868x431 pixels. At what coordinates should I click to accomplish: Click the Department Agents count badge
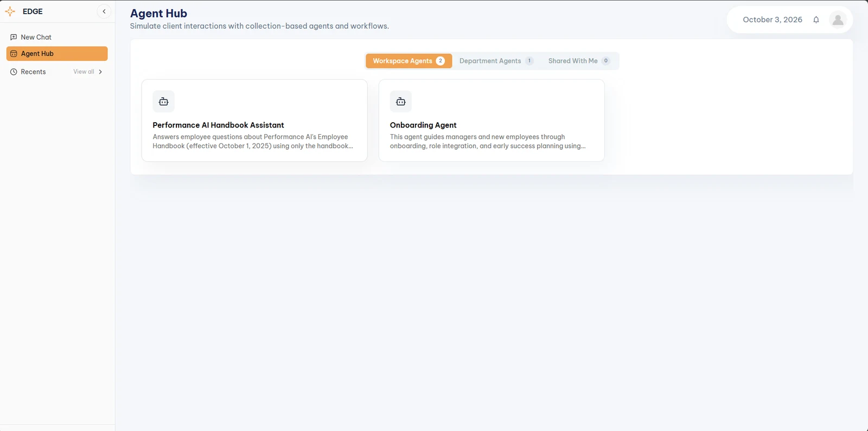529,61
